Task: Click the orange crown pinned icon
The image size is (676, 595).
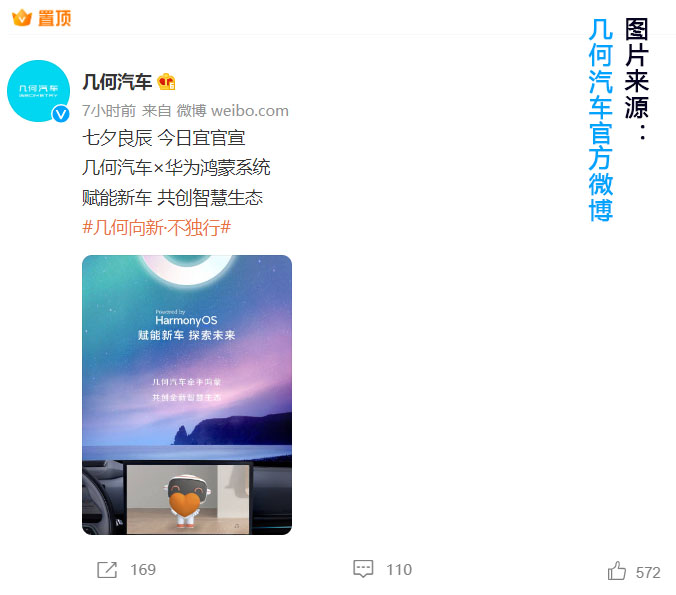Action: click(x=22, y=18)
